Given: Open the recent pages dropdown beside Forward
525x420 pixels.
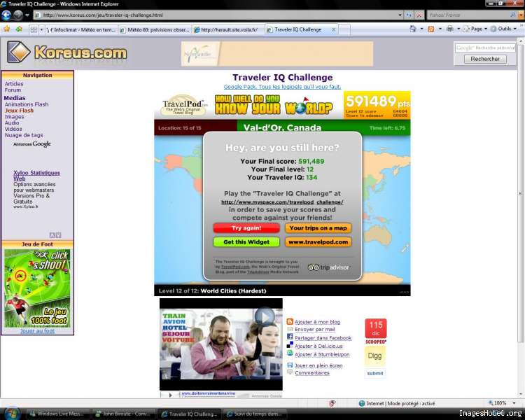Looking at the screenshot, I should pos(27,15).
